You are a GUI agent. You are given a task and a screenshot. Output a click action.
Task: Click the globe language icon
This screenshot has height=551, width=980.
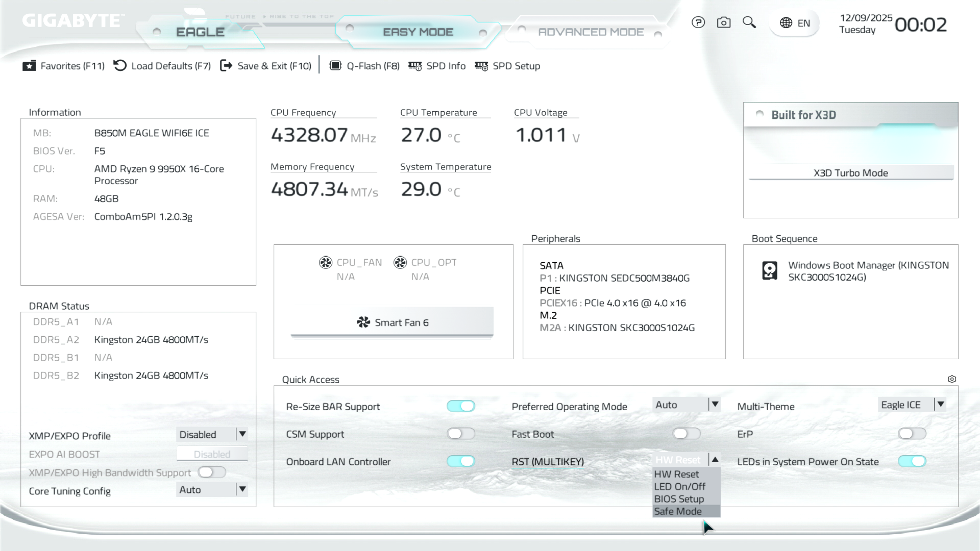[x=786, y=23]
